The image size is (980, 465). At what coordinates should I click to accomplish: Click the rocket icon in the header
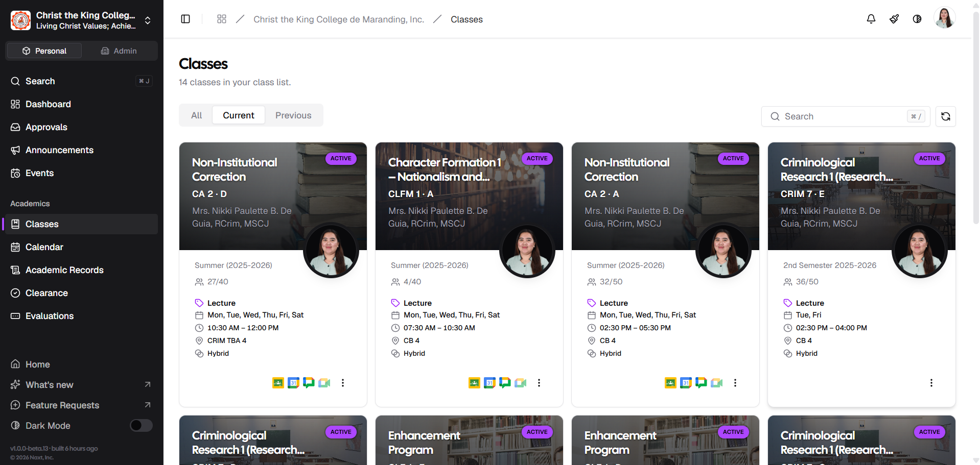pyautogui.click(x=894, y=19)
